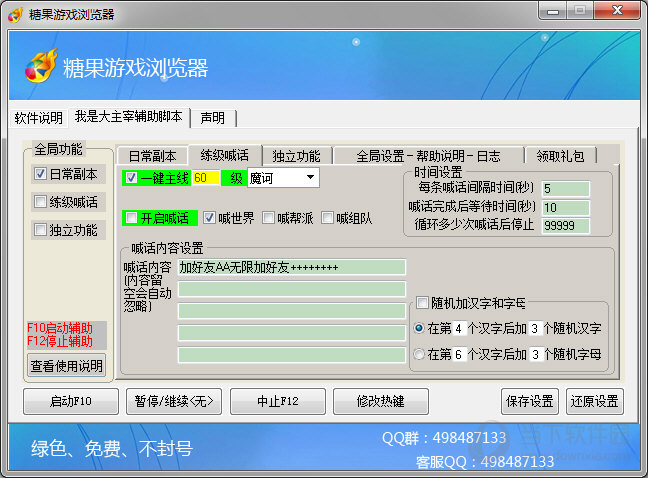Toggle the 喊世界 checkbox
The image size is (648, 478).
tap(210, 218)
